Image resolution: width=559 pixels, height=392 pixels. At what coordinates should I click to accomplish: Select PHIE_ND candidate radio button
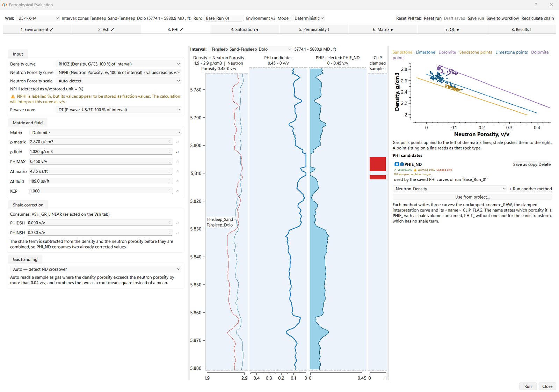pyautogui.click(x=397, y=164)
